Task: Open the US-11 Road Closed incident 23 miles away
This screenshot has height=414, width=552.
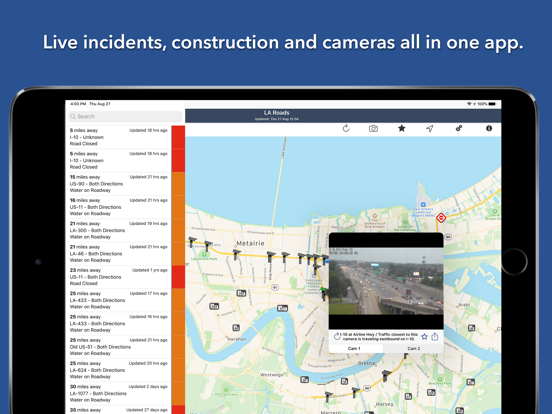Action: point(125,277)
